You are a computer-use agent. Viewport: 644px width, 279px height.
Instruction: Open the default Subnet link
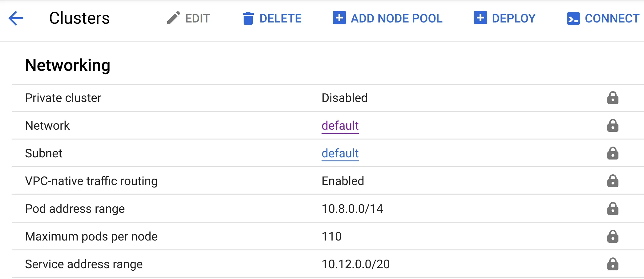[x=340, y=153]
